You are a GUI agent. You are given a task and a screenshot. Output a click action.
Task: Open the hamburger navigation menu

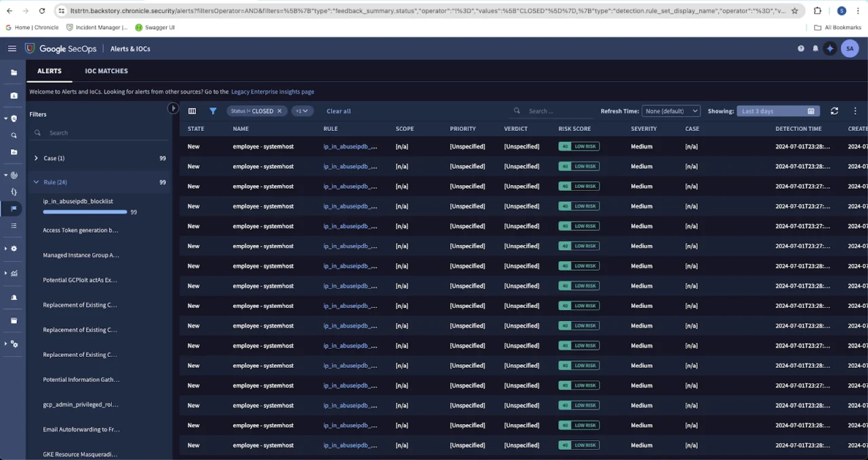point(12,48)
